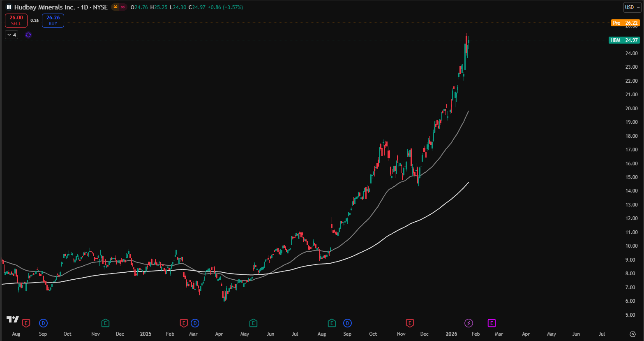644x341 pixels.
Task: Click green earnings marker near November 2024
Action: [x=106, y=323]
